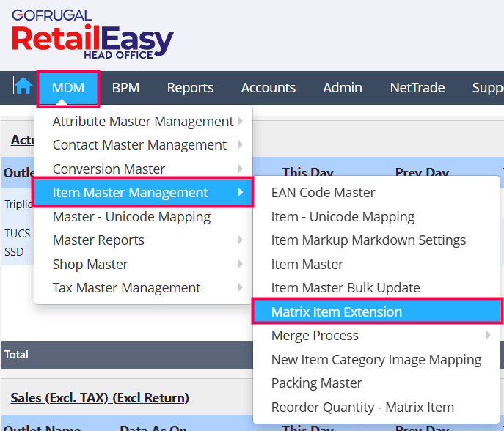This screenshot has width=504, height=431.
Task: Open New Item Category Image Mapping
Action: pos(376,360)
